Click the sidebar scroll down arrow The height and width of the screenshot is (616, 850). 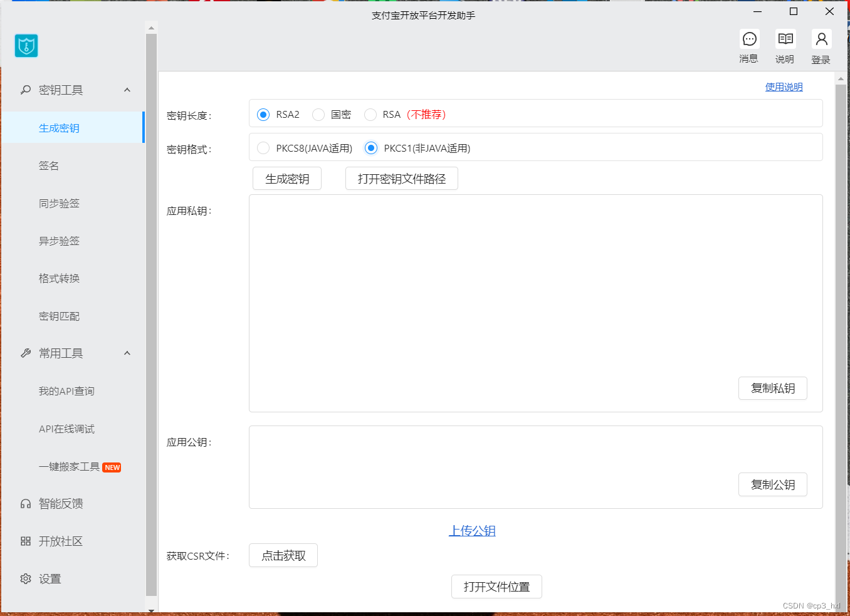tap(151, 610)
